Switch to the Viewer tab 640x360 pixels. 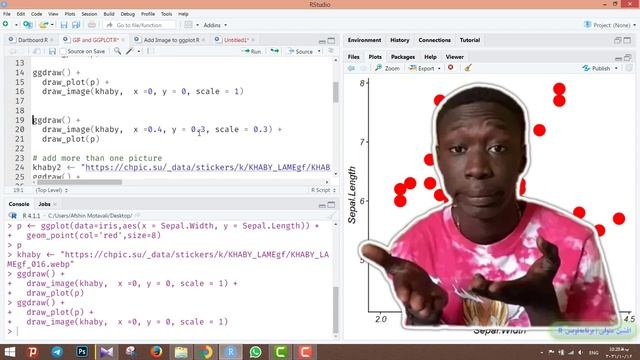(454, 57)
